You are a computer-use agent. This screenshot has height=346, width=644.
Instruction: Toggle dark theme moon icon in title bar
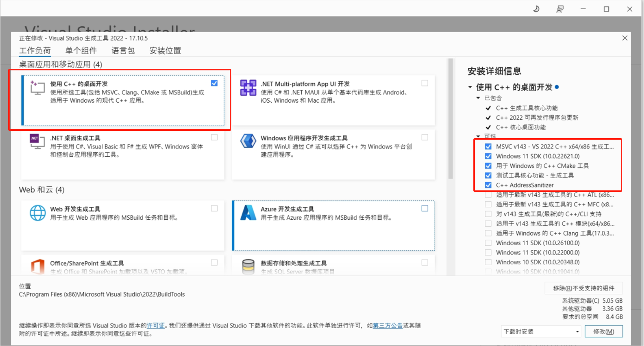pos(536,9)
